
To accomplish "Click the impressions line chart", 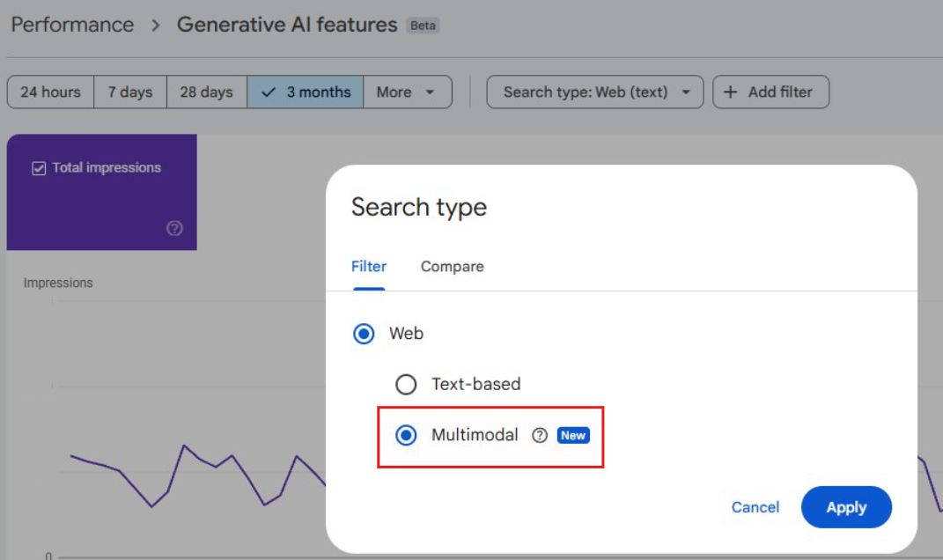I will [x=198, y=475].
